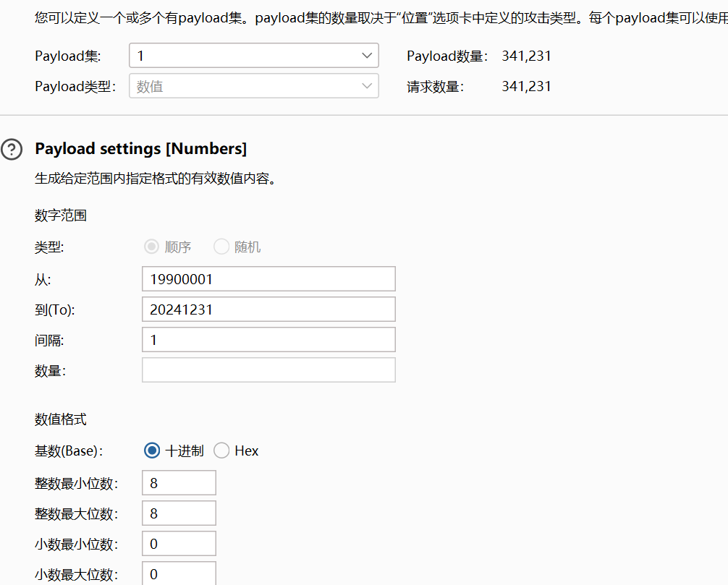The width and height of the screenshot is (728, 585).
Task: Click the 间隔 step field
Action: coord(268,340)
